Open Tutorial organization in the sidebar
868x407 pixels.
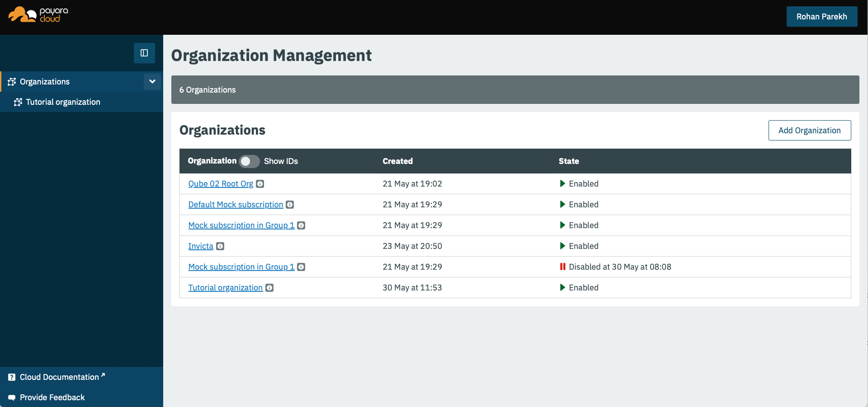[63, 102]
